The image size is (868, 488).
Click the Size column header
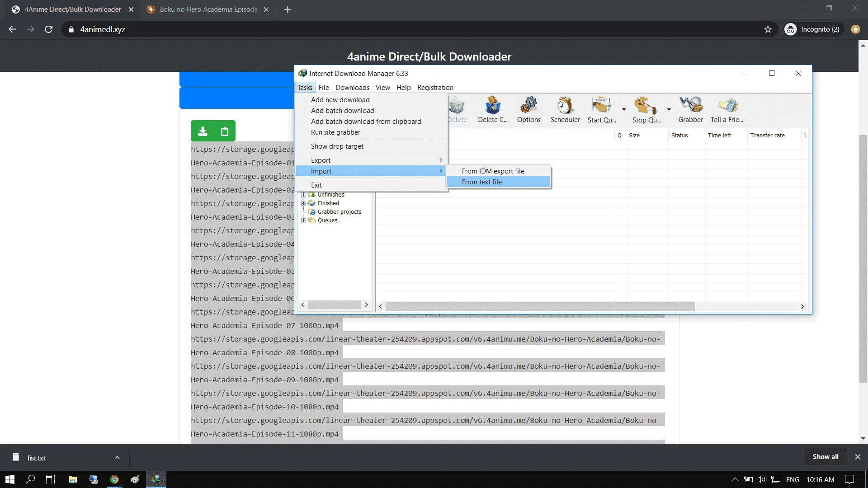(646, 136)
